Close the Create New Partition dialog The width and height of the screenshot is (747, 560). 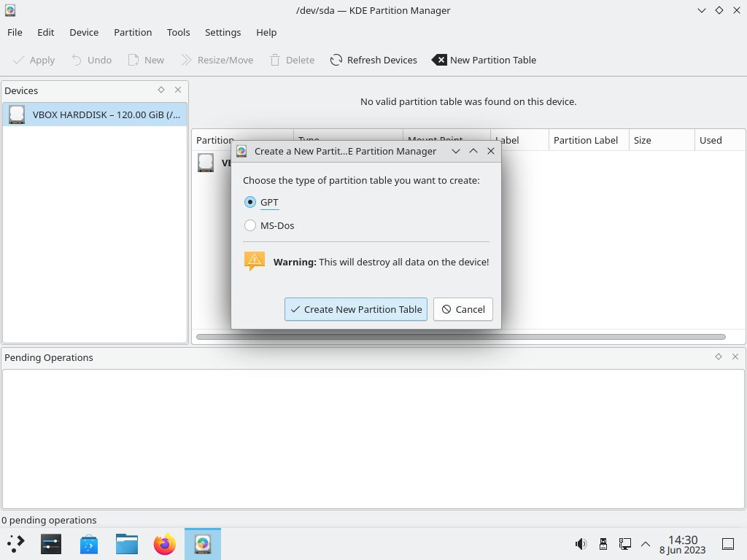click(491, 151)
